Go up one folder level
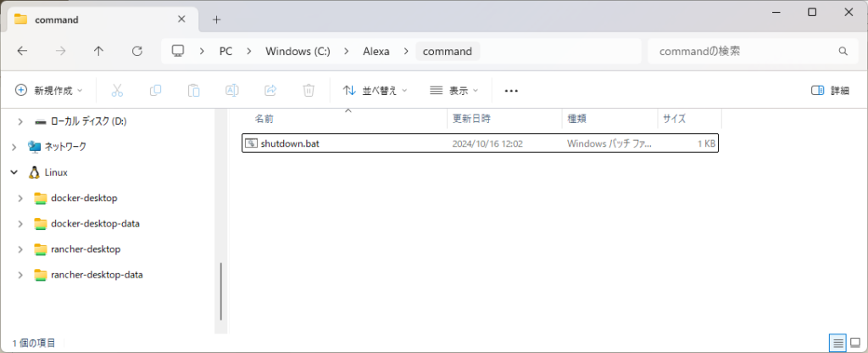 point(98,51)
